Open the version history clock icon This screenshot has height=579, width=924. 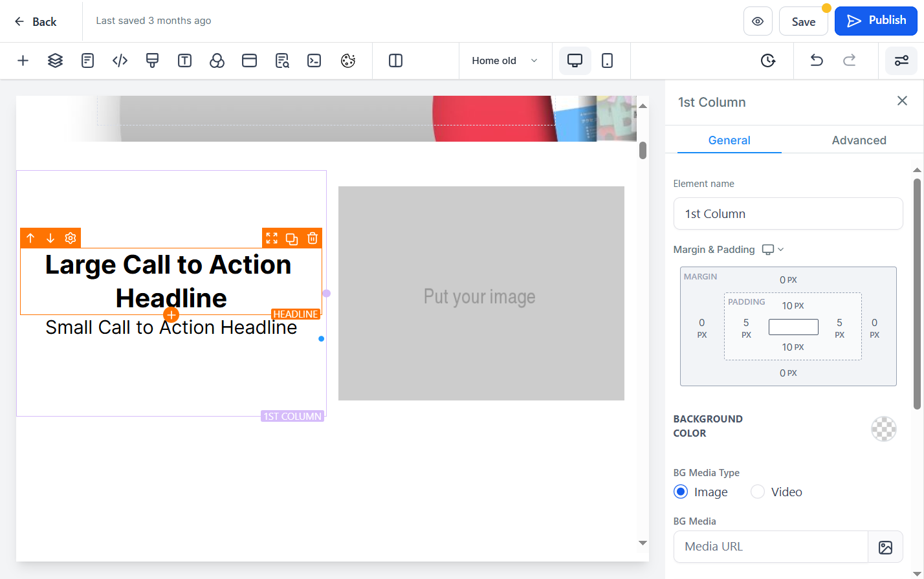pos(768,61)
